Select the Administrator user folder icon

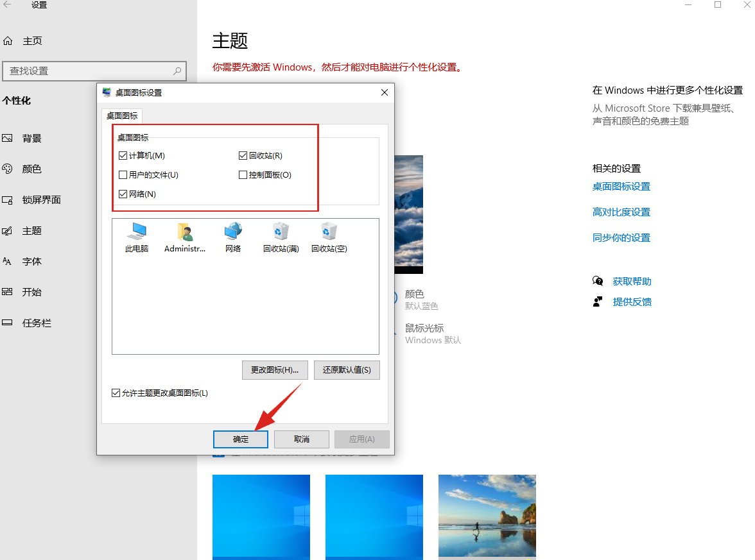pos(185,237)
